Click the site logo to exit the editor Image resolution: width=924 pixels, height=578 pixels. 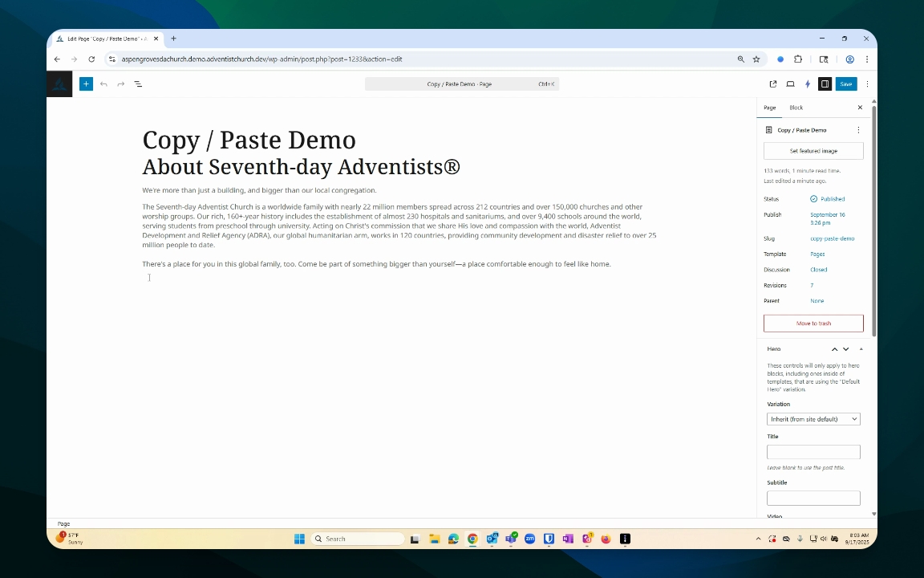tap(59, 83)
